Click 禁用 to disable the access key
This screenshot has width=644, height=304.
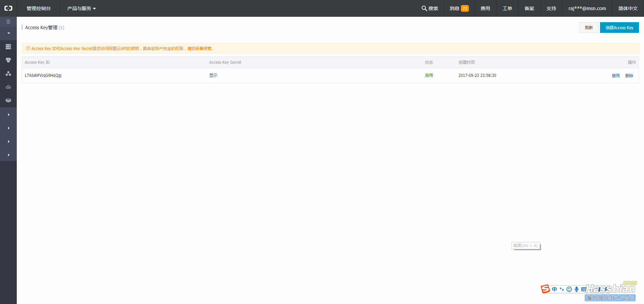click(x=615, y=76)
